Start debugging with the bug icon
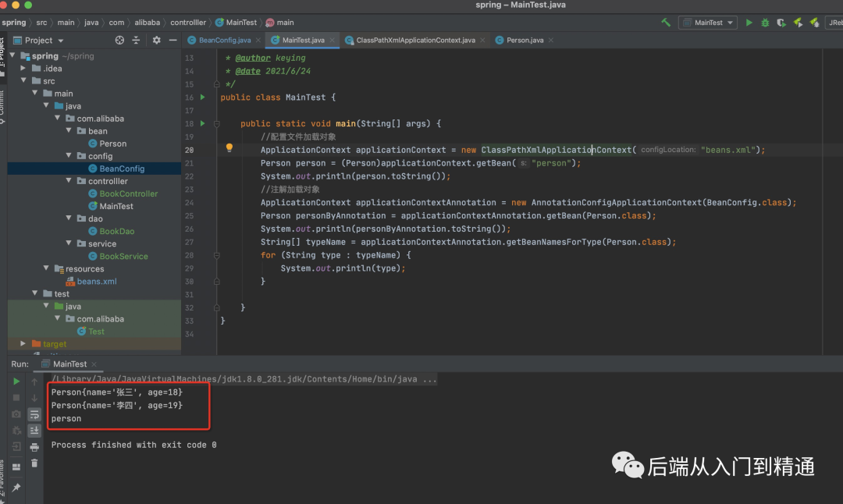Viewport: 843px width, 504px height. (765, 23)
